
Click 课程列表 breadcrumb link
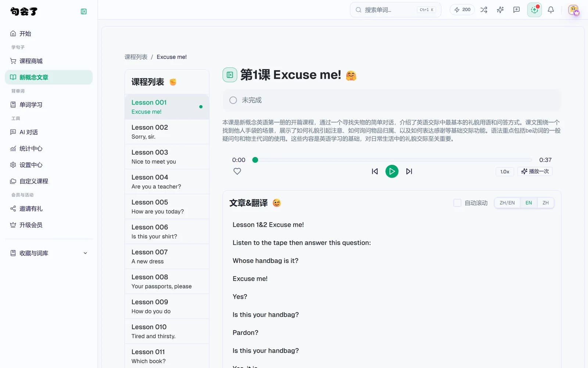[136, 57]
